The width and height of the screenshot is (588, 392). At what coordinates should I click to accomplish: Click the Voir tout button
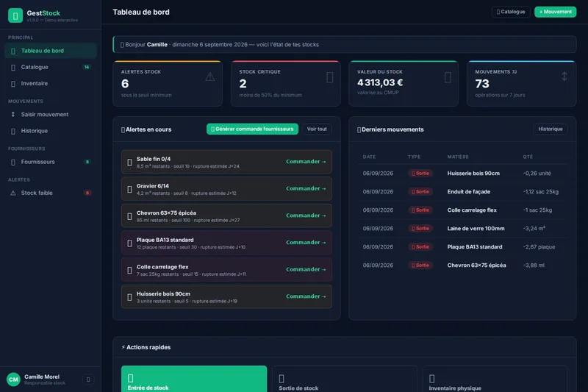pos(317,129)
